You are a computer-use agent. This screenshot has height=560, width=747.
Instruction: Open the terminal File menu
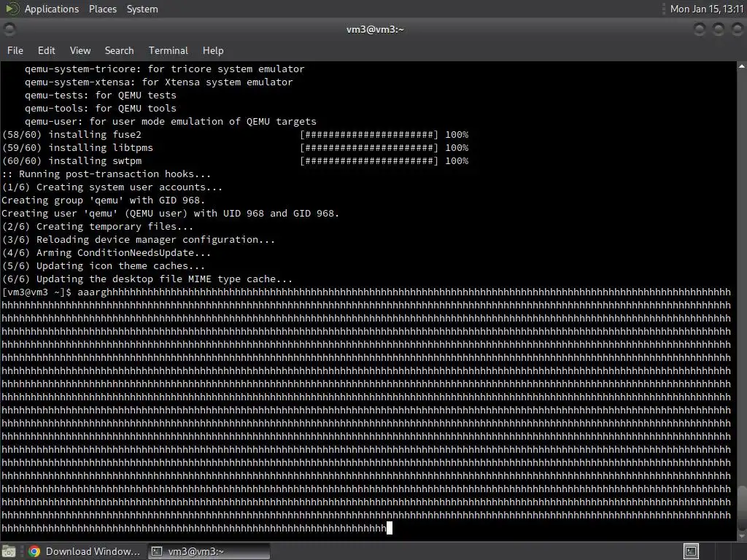click(x=15, y=50)
